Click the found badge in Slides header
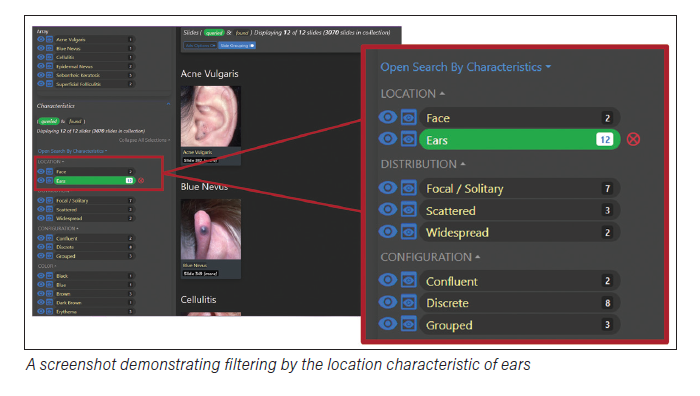This screenshot has height=396, width=700. [x=242, y=33]
